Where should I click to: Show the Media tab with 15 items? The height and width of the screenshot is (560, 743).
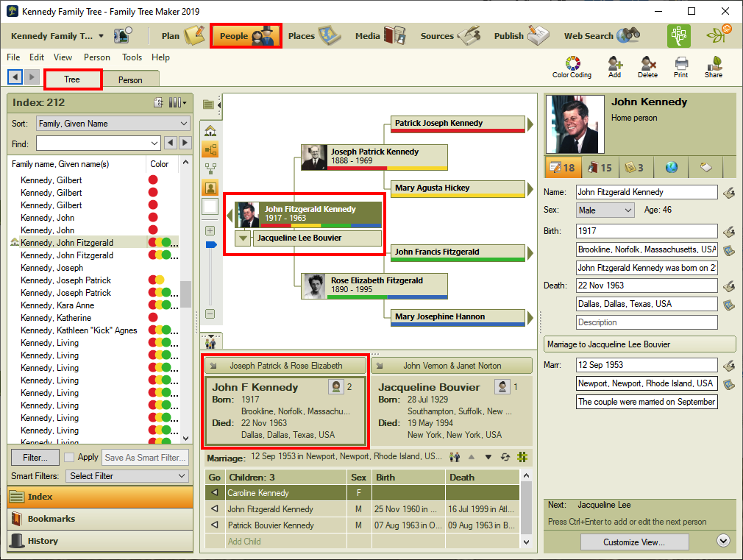point(600,168)
